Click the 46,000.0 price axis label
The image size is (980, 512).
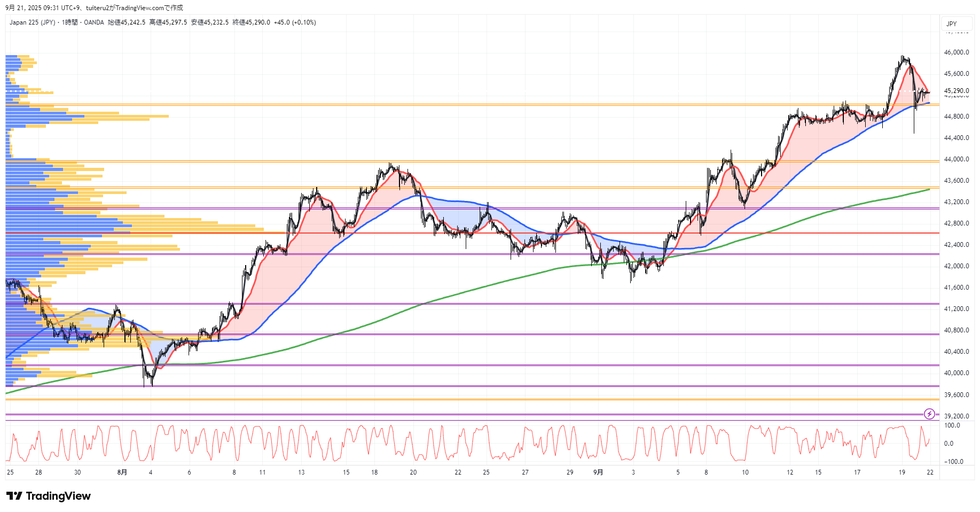pyautogui.click(x=956, y=52)
